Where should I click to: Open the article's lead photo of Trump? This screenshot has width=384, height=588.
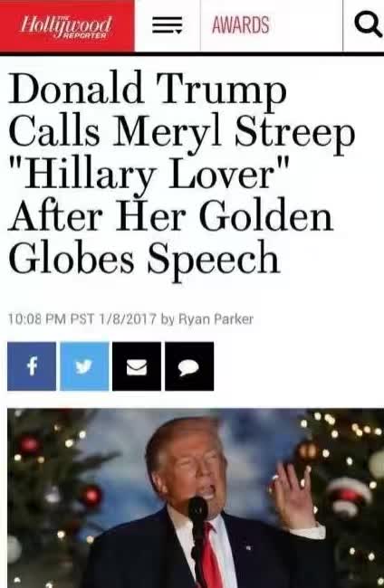click(x=196, y=498)
